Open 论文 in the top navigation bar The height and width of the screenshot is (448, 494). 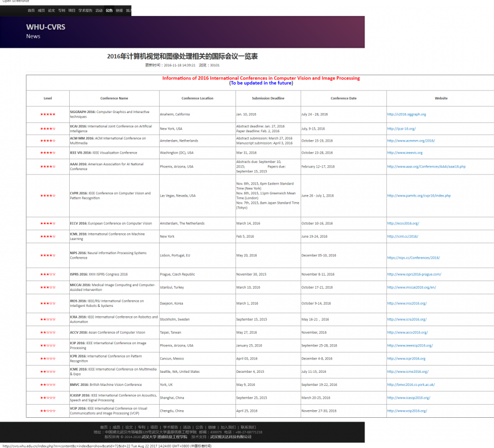[x=52, y=10]
